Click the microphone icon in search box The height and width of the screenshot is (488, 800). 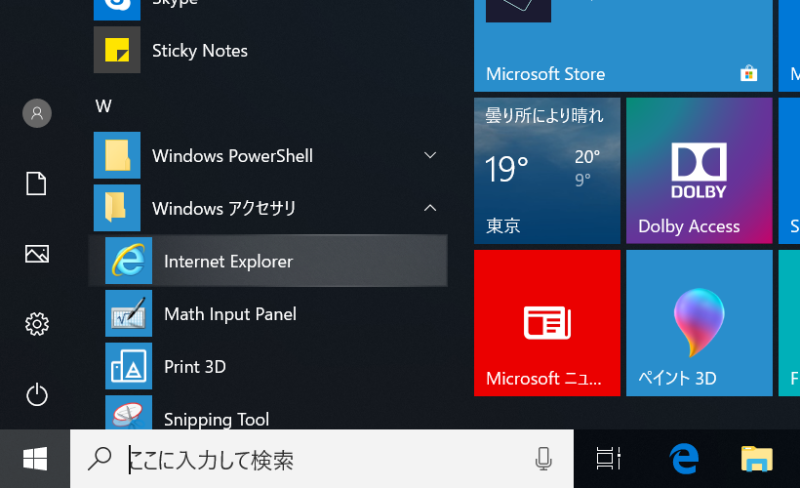pos(544,459)
